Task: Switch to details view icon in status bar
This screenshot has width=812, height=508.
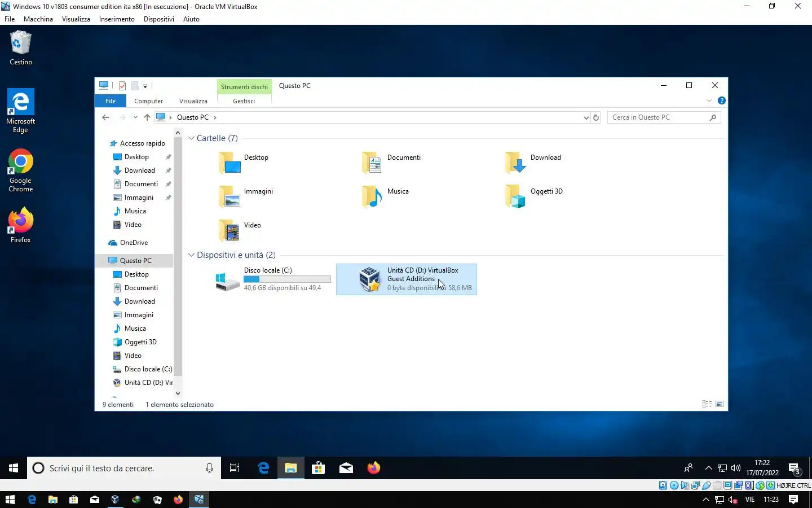Action: pos(707,404)
